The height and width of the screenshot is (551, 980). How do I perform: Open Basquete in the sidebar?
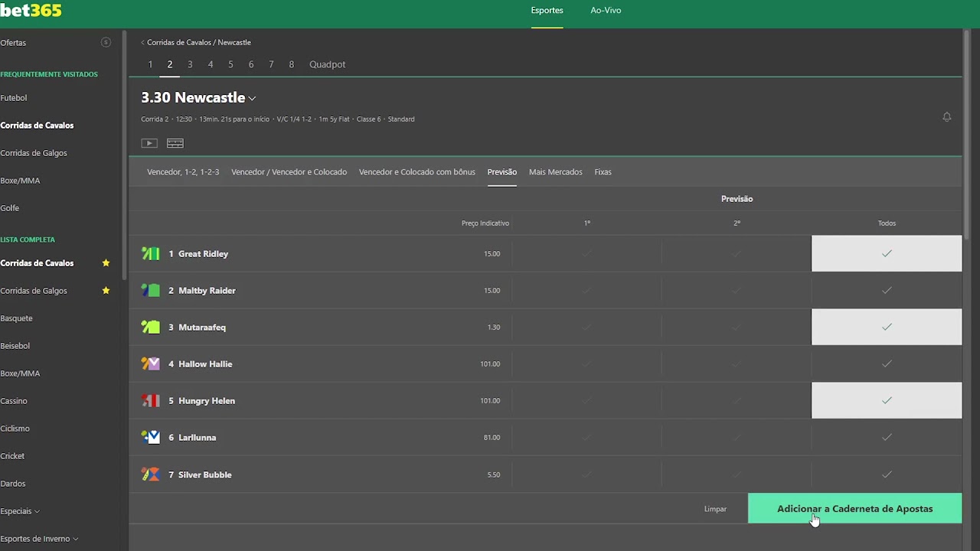(16, 318)
